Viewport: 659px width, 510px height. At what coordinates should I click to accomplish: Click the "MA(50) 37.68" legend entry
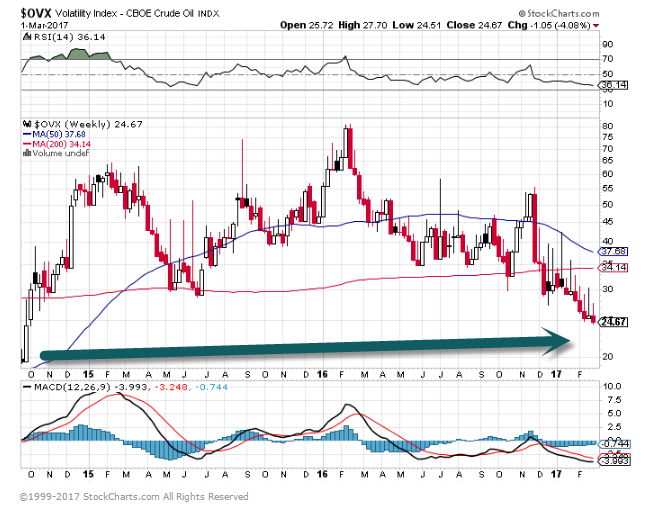59,134
